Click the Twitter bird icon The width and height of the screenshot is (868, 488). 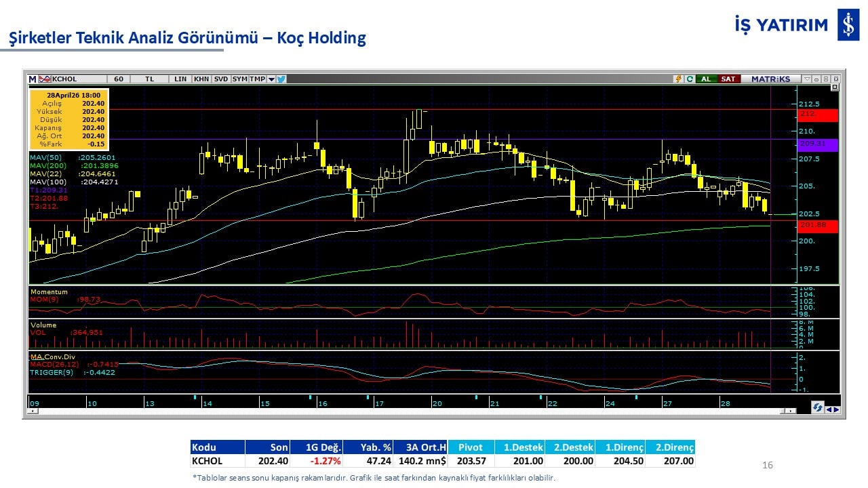click(x=281, y=79)
